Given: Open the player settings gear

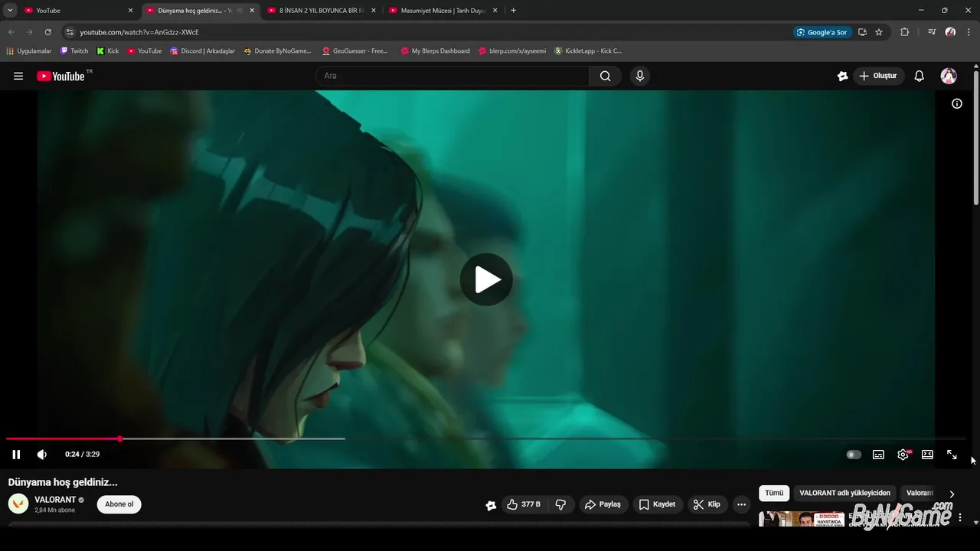Looking at the screenshot, I should (903, 455).
